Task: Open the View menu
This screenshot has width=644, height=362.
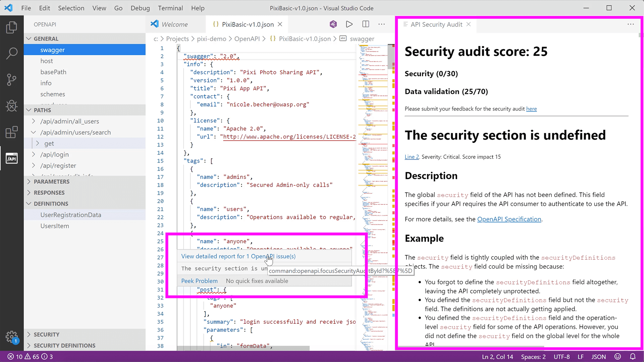Action: 99,8
